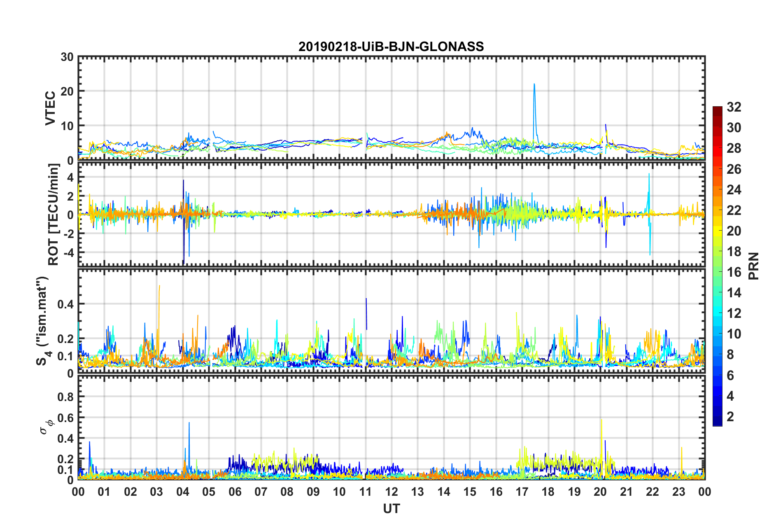Screen dimensions: 783x532
Task: Click colorbar tick label 2
Action: (730, 416)
